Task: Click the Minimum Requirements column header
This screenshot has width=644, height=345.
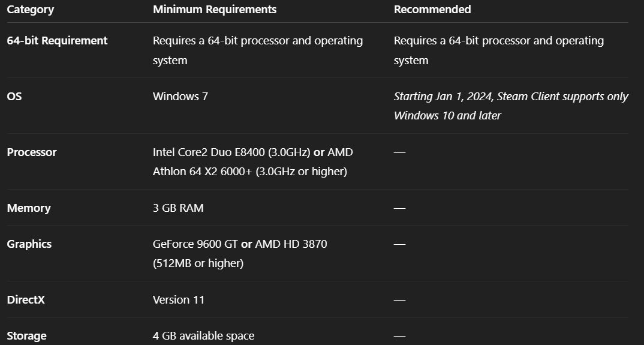Action: point(214,10)
